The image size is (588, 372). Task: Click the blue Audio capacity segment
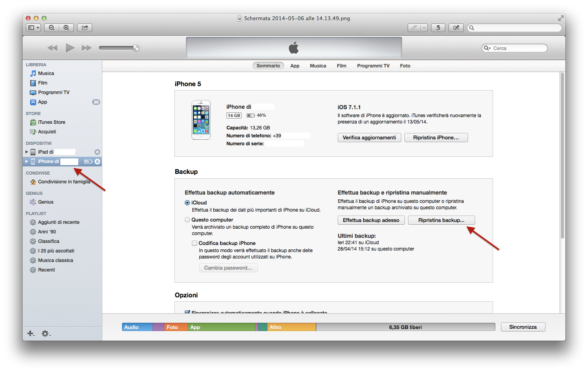137,327
